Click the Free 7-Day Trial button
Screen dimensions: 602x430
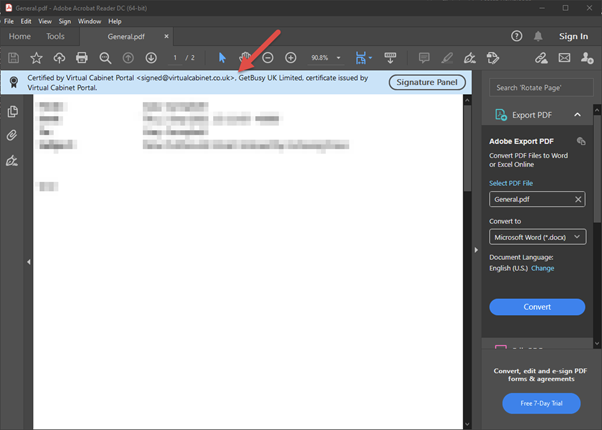point(541,403)
